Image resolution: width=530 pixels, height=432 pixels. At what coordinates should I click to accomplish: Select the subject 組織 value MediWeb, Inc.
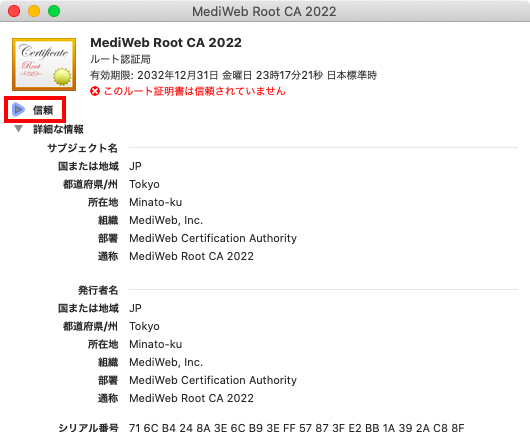166,220
